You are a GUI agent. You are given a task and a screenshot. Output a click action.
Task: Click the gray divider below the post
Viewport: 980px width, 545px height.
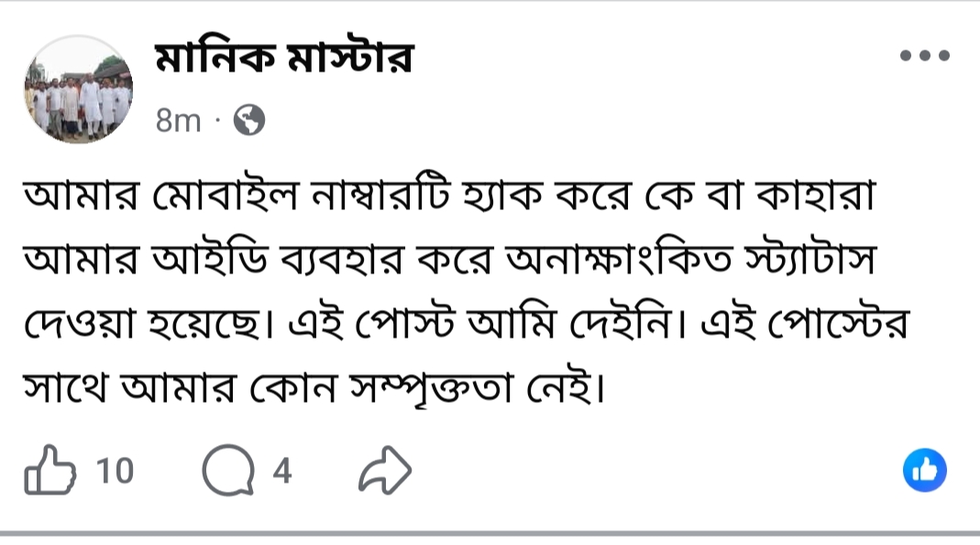490,533
